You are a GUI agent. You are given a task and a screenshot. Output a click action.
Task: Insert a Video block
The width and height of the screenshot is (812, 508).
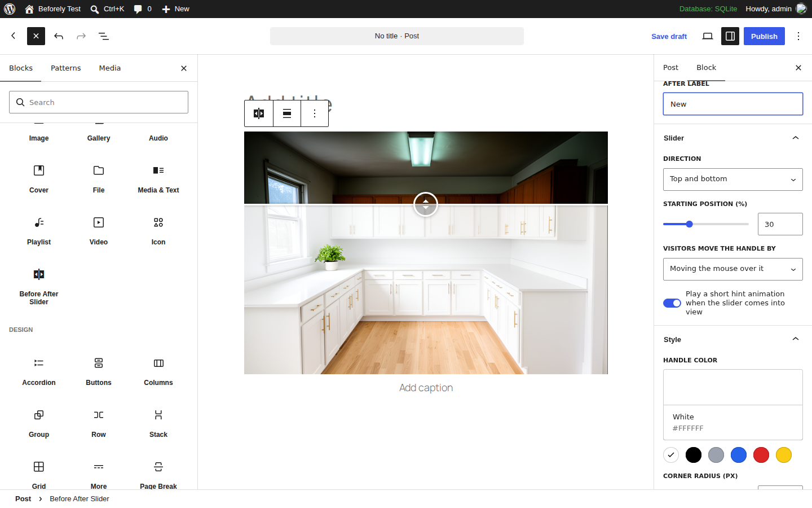99,230
